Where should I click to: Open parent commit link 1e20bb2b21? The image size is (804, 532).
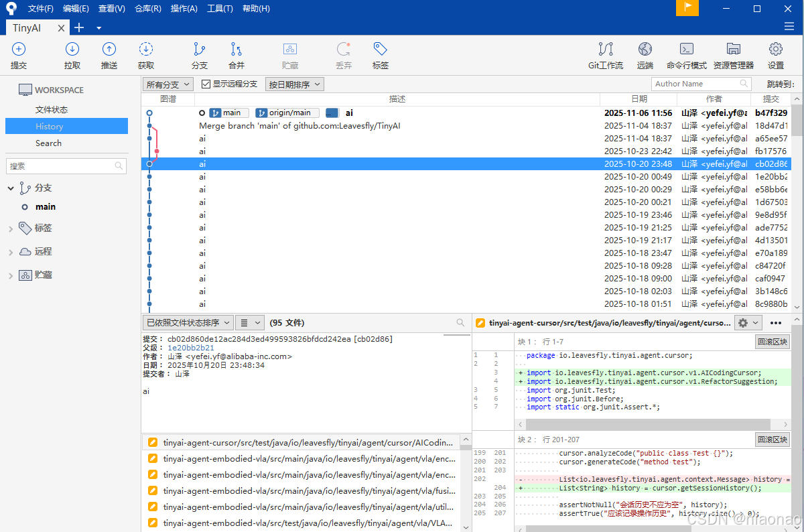click(191, 348)
